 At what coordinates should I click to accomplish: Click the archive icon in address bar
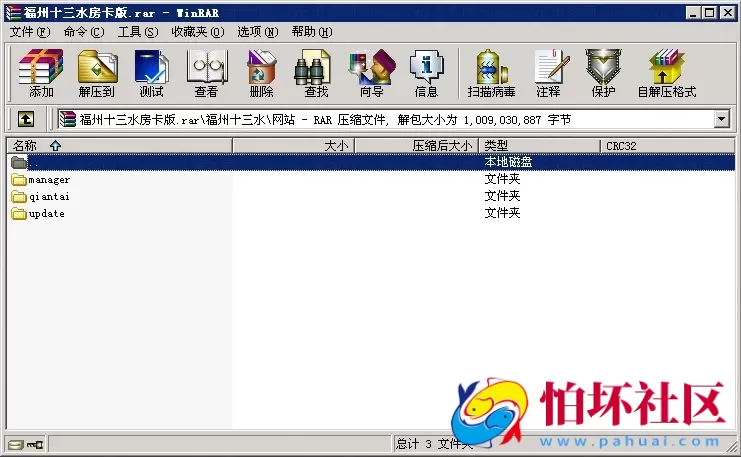click(x=68, y=119)
